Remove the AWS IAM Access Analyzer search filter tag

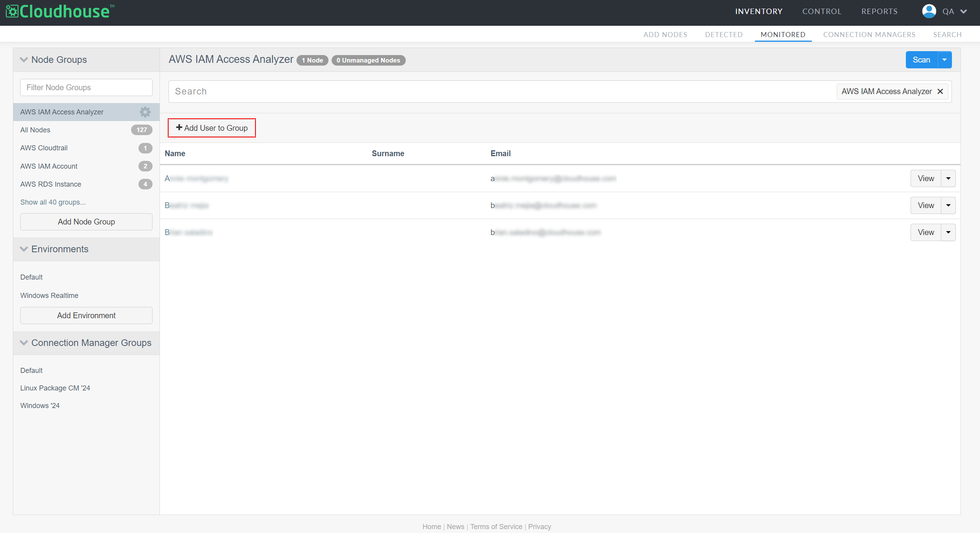tap(940, 91)
